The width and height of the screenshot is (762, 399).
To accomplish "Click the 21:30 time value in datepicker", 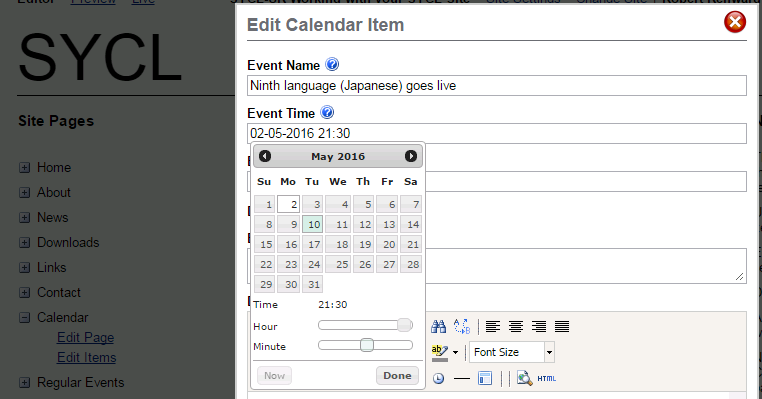I will coord(333,305).
